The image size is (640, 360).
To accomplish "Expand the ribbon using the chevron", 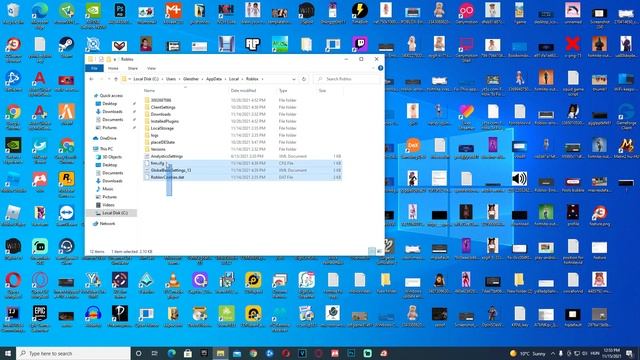I will (373, 68).
